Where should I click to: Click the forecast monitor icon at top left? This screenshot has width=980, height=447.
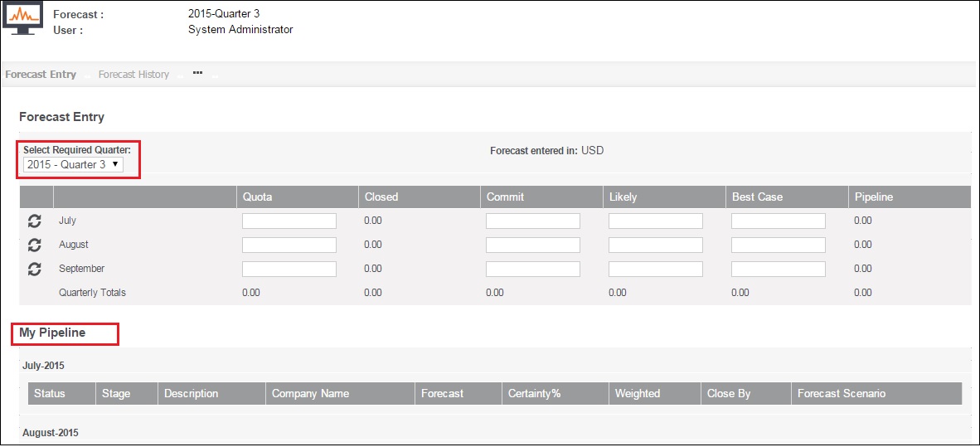pyautogui.click(x=22, y=18)
